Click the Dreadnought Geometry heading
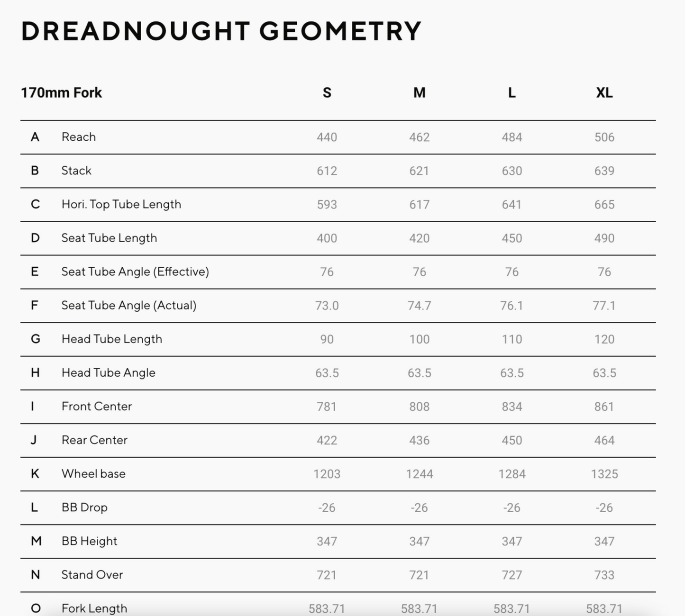 [x=221, y=31]
